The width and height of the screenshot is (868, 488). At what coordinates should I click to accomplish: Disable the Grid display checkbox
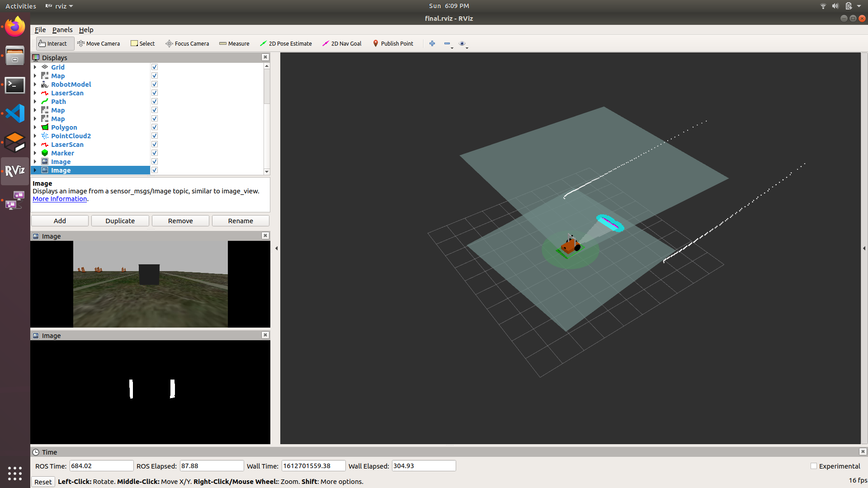154,66
